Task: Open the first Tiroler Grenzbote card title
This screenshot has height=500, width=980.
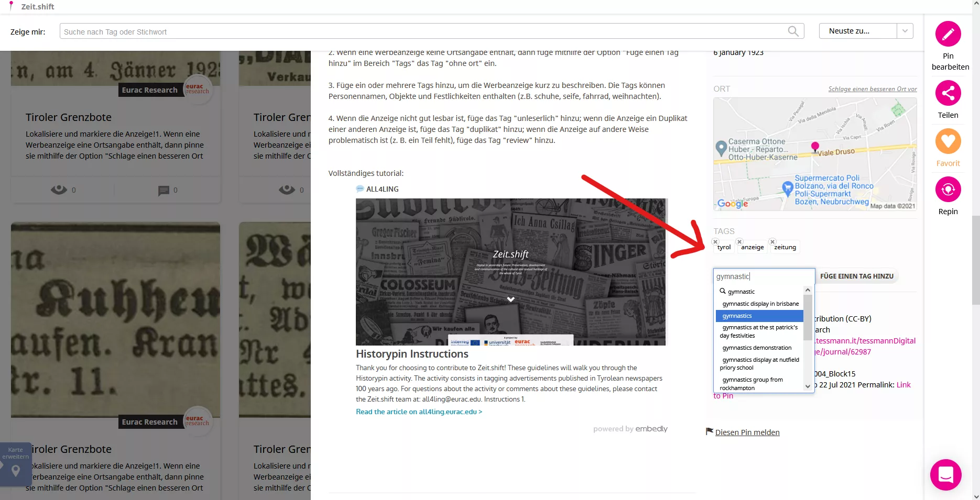Action: point(69,117)
